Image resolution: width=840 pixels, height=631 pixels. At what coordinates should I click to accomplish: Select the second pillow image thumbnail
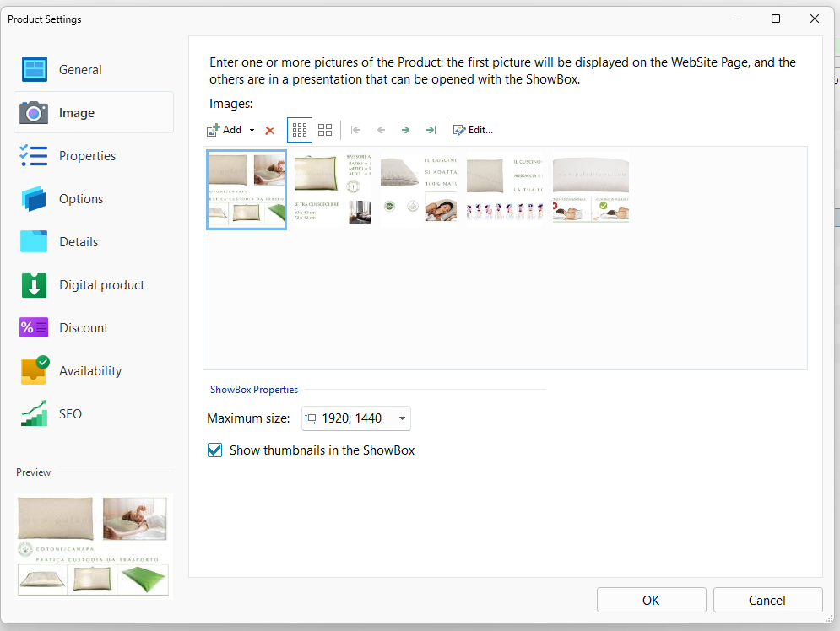pos(333,190)
